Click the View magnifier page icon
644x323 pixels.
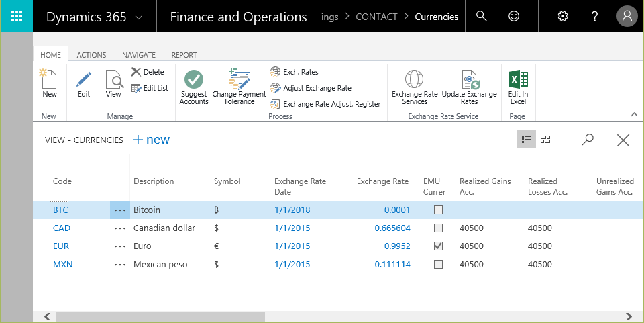113,79
